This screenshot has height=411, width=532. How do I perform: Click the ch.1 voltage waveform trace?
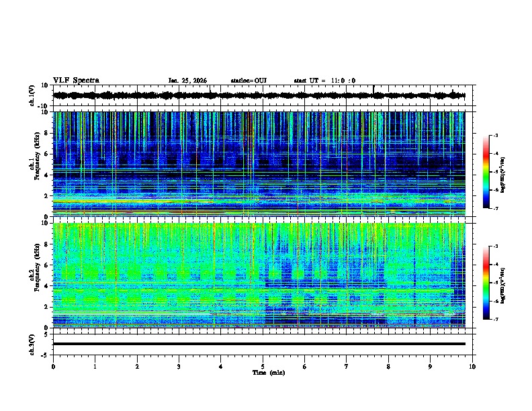point(259,95)
